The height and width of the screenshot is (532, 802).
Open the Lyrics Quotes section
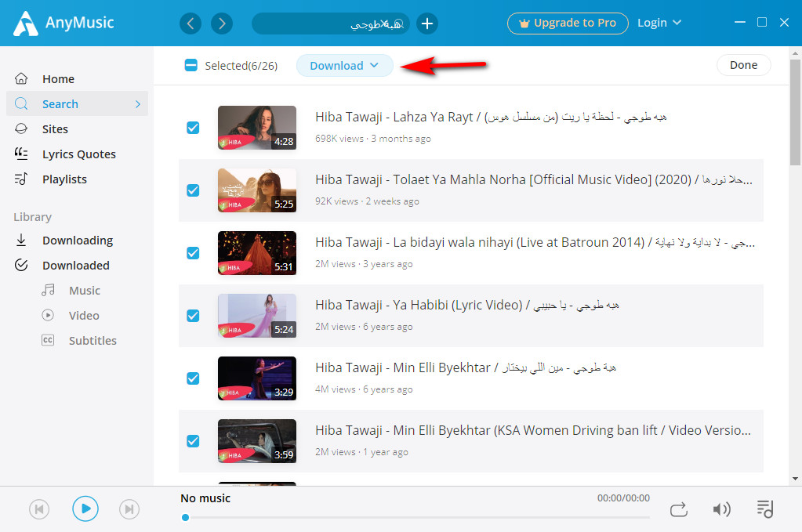(79, 154)
